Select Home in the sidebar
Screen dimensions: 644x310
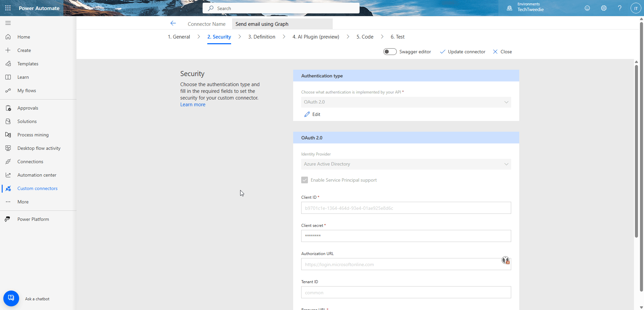click(x=23, y=37)
